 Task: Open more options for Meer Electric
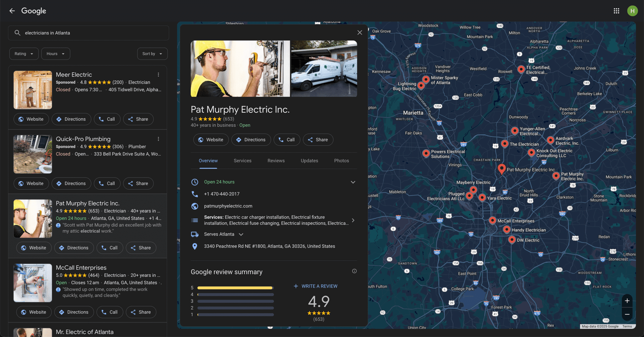click(159, 75)
